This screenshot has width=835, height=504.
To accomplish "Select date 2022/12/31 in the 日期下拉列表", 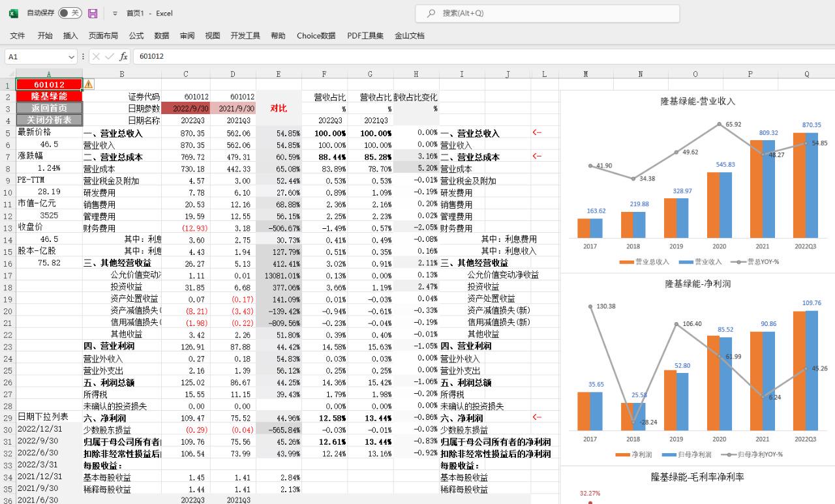I will click(49, 429).
